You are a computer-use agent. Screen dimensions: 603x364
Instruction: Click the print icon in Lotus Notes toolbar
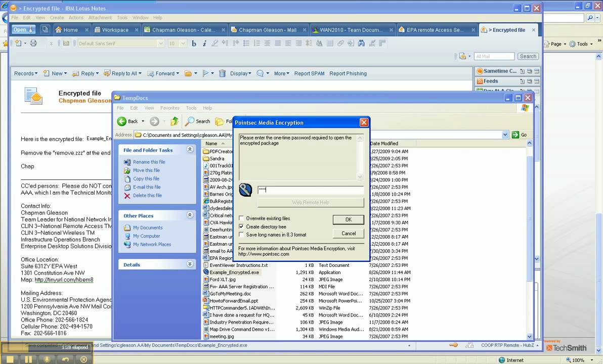(33, 43)
